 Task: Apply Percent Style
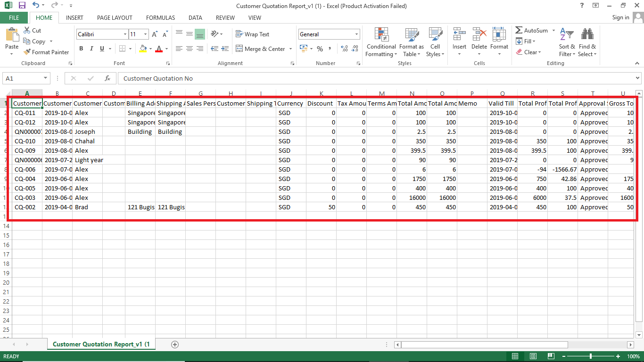[x=320, y=49]
